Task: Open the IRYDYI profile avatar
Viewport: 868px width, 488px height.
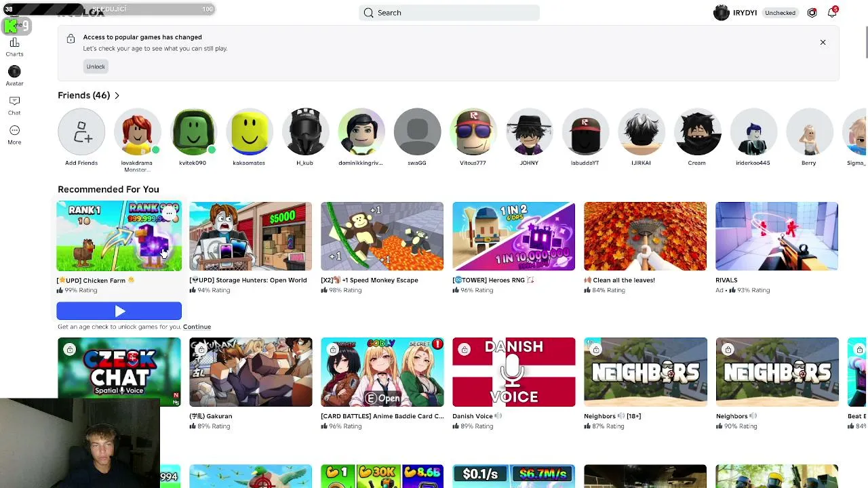Action: pyautogui.click(x=721, y=13)
